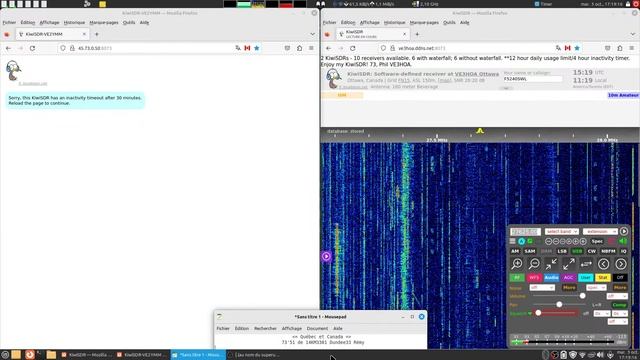
Task: Bookmark star in ve3hoa Firefox window
Action: (x=577, y=48)
